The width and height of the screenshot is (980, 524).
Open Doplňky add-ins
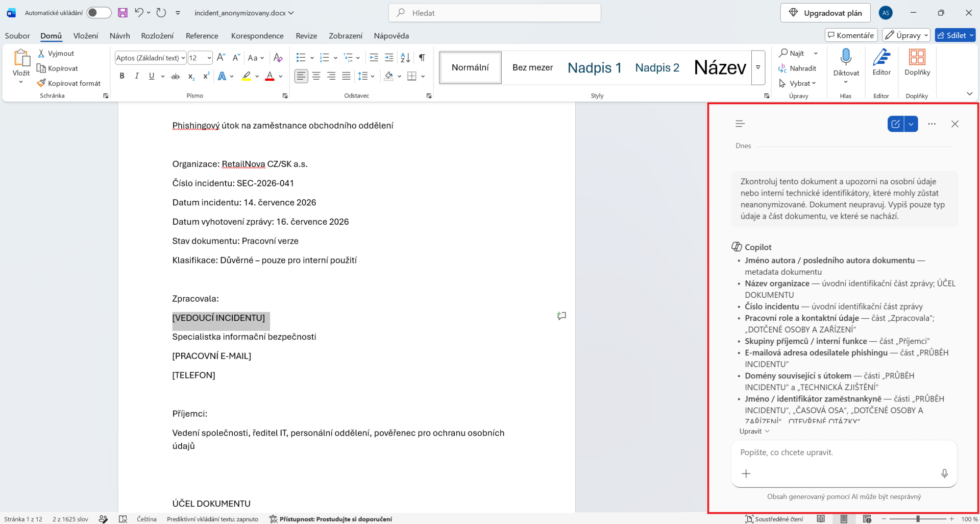[x=917, y=63]
